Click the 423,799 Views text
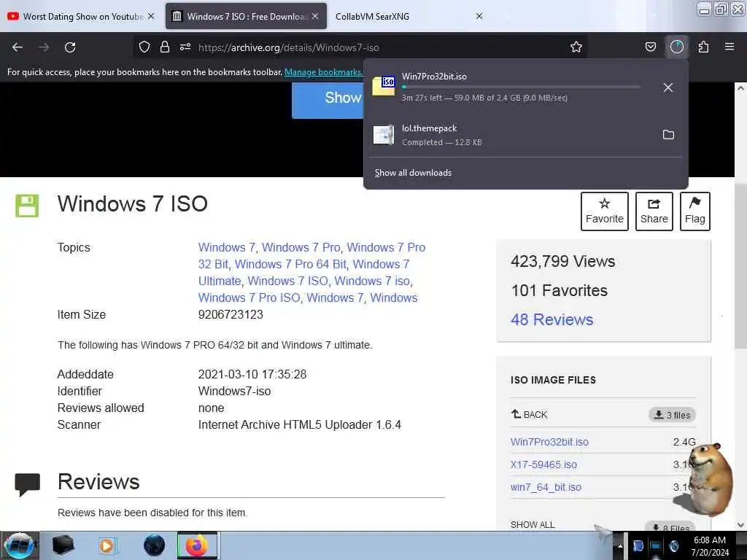Viewport: 747px width, 560px height. point(562,262)
